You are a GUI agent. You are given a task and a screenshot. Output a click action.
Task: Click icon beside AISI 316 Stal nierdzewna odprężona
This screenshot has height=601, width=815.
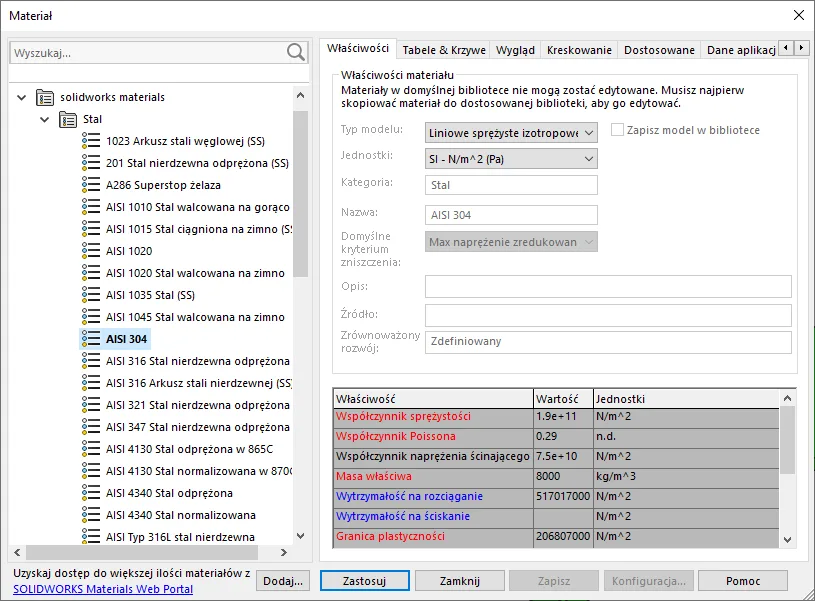[x=90, y=361]
